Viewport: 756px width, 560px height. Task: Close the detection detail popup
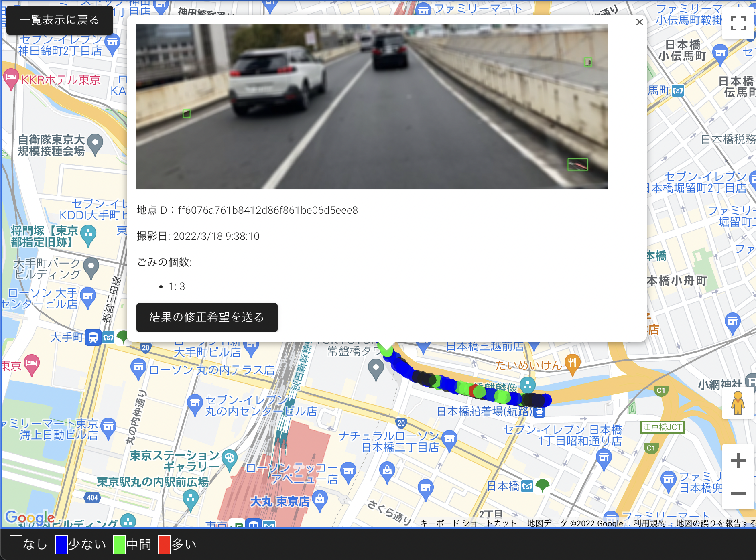(639, 22)
